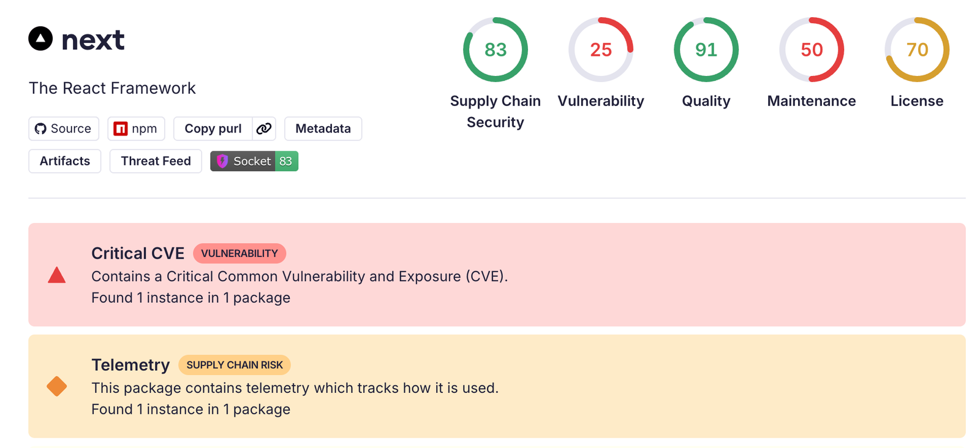Click the VULNERABILITY tag badge
980x448 pixels.
(239, 253)
